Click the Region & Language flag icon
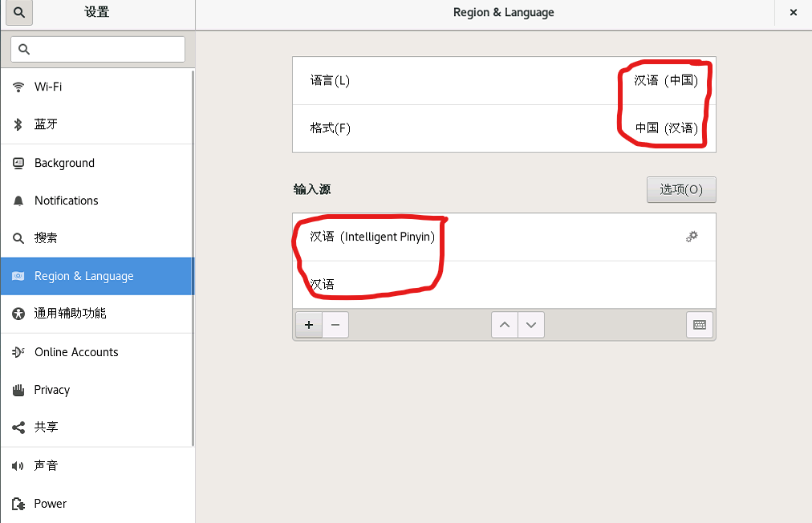Image resolution: width=812 pixels, height=523 pixels. pyautogui.click(x=18, y=276)
